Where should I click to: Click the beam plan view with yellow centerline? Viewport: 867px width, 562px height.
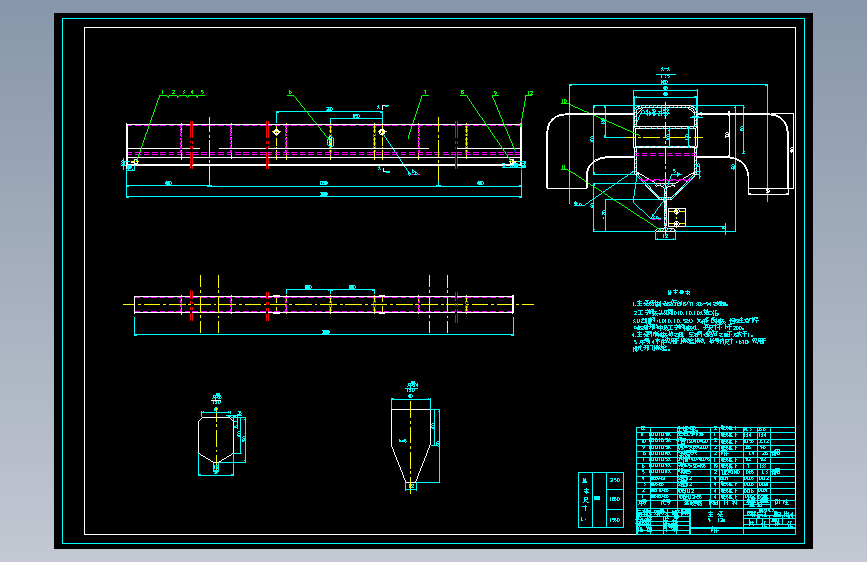324,305
